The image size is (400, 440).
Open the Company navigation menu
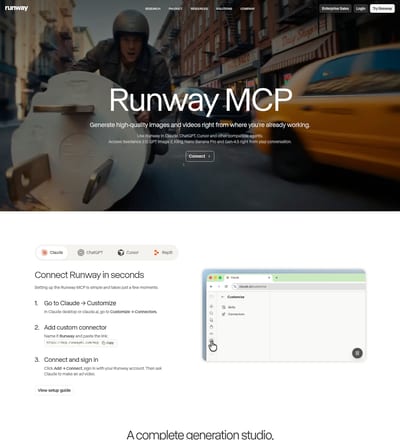pyautogui.click(x=247, y=9)
